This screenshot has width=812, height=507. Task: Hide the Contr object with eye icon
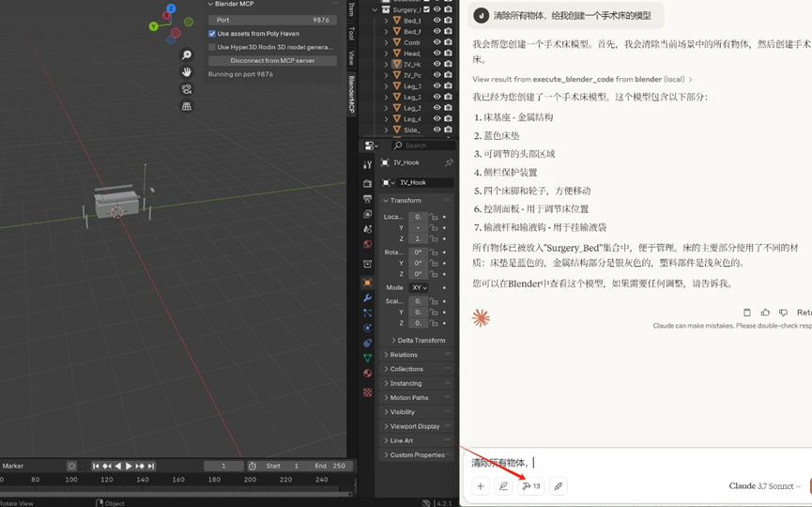point(437,42)
